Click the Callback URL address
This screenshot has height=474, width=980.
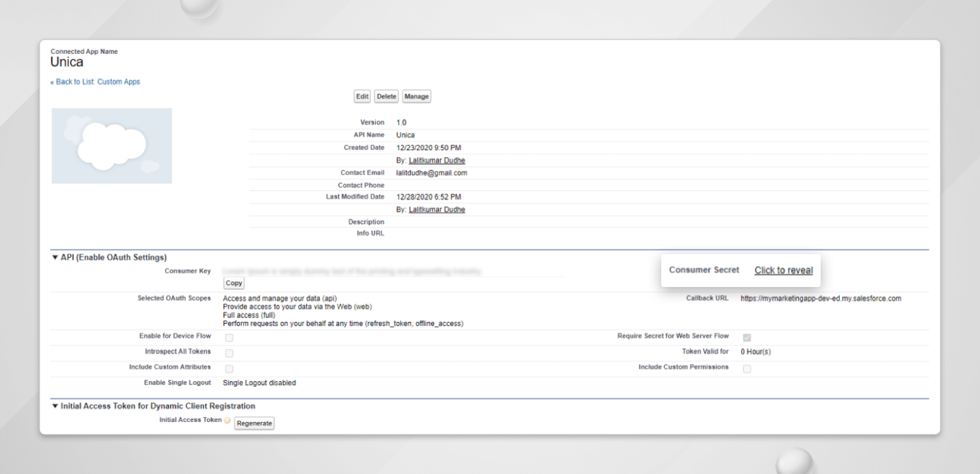pyautogui.click(x=820, y=298)
